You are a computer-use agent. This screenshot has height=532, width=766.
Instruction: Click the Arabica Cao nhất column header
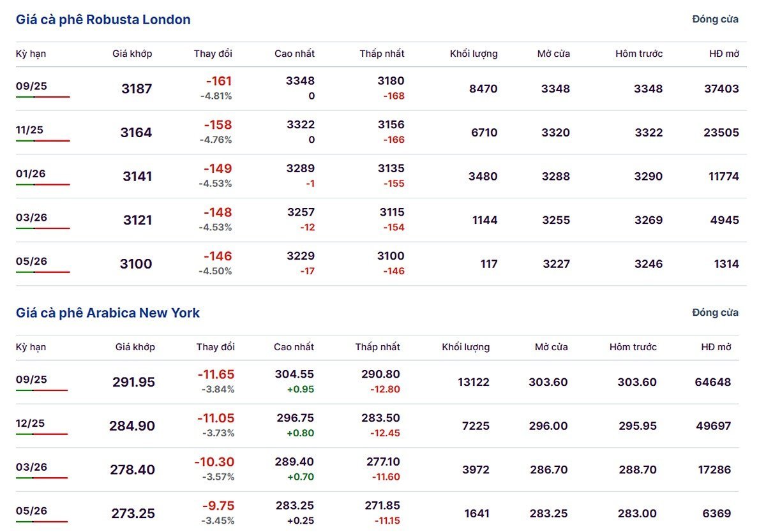[294, 347]
